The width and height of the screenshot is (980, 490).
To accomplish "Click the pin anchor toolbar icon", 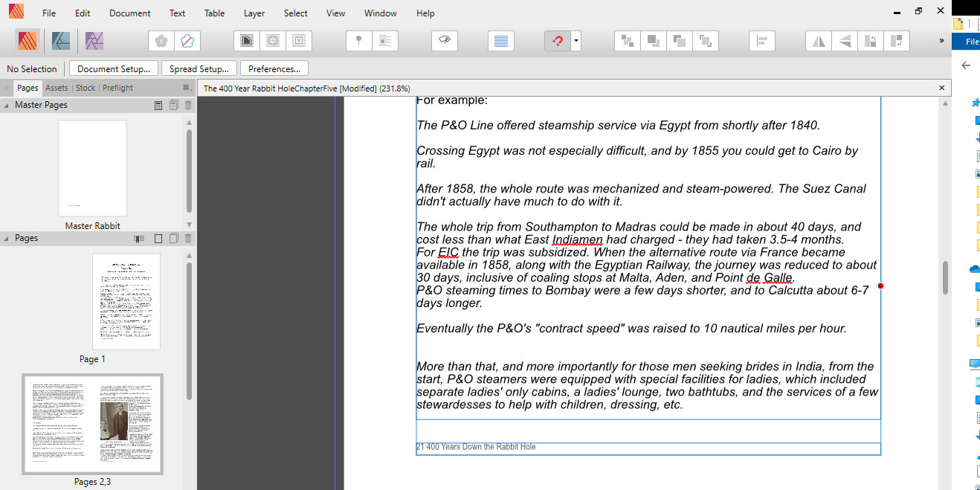I will tap(358, 41).
